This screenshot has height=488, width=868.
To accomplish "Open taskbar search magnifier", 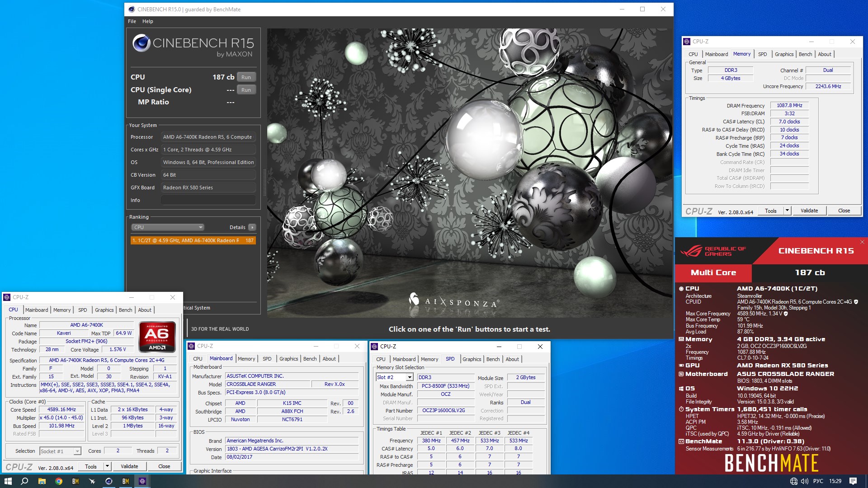I will 25,481.
